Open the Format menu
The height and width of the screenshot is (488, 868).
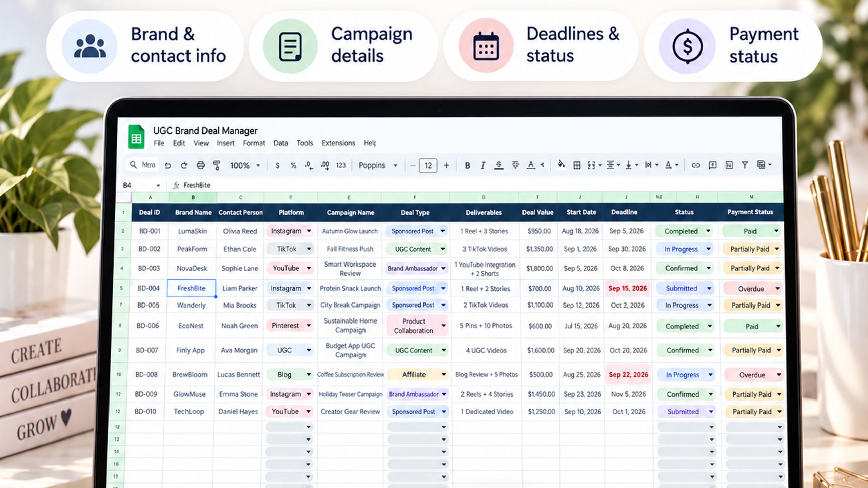[x=254, y=143]
